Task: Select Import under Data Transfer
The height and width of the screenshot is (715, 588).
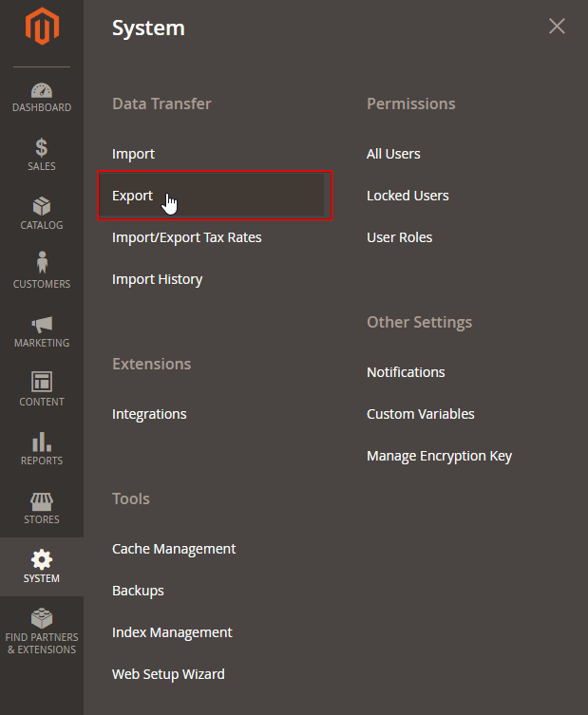Action: (x=133, y=154)
